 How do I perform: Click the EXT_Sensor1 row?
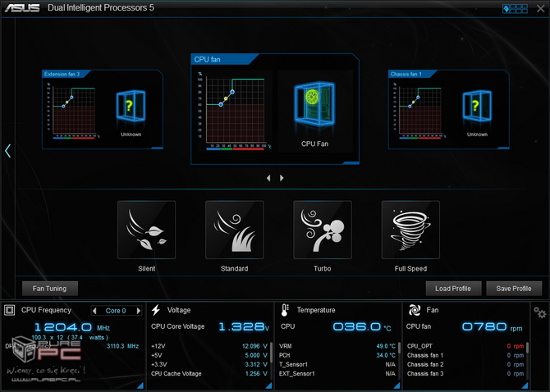click(x=337, y=374)
